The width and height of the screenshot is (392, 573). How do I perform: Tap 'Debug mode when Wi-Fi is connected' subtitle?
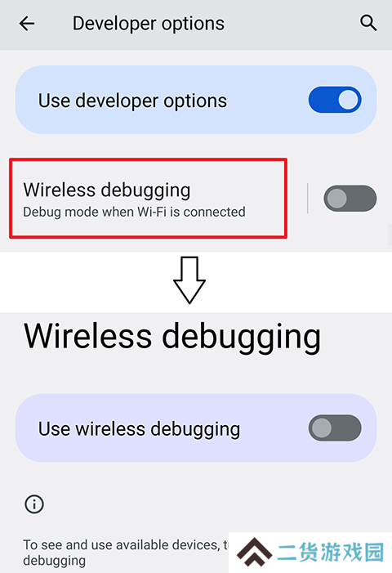pos(134,212)
